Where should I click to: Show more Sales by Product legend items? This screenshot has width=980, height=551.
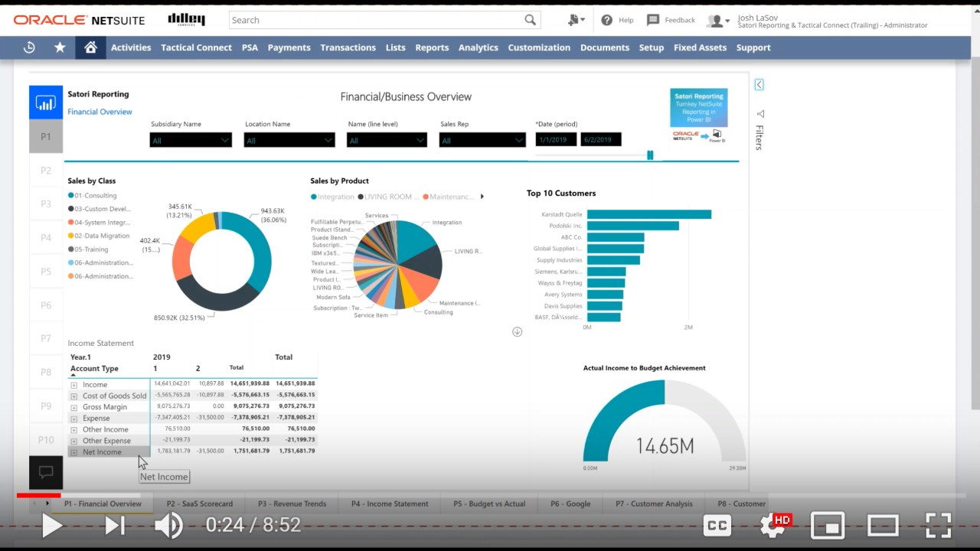tap(482, 197)
